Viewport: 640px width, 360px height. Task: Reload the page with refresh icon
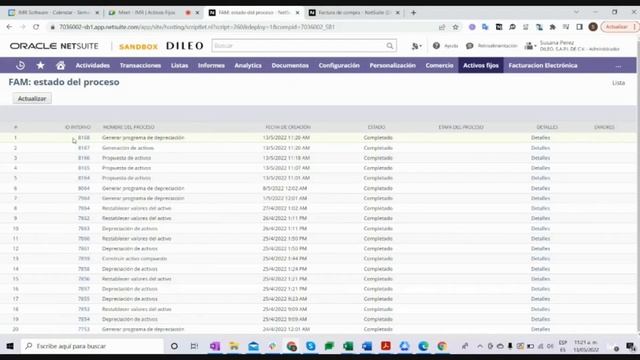[x=36, y=27]
